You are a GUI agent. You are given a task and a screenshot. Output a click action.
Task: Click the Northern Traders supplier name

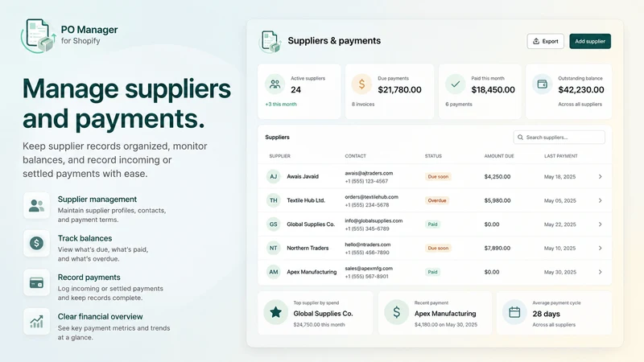point(308,248)
